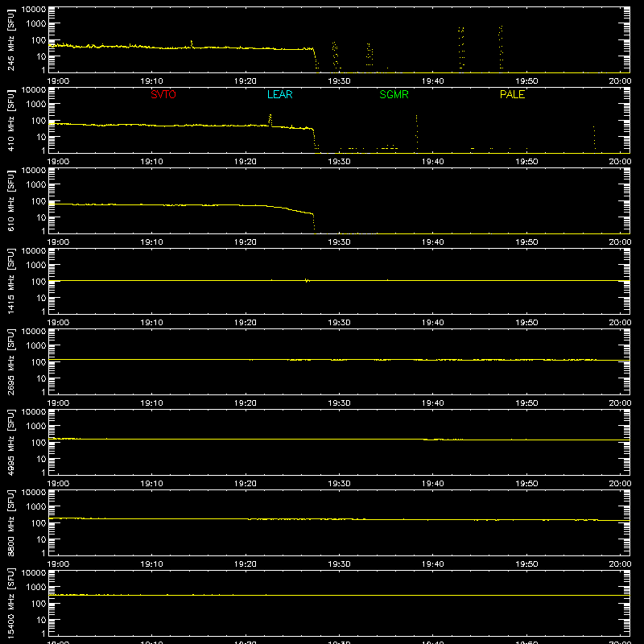Screen dimensions: 644x644
Task: Click 19:00 tick label under 2695 MHz plot
Action: click(58, 403)
